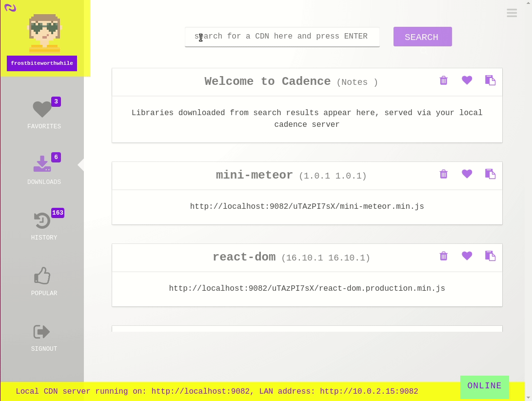532x401 pixels.
Task: Favorite the react-dom library
Action: [x=467, y=256]
